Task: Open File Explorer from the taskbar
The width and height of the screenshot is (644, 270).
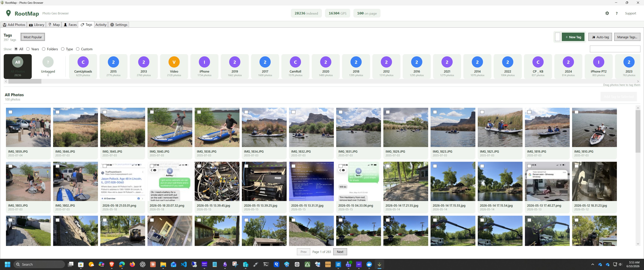Action: tap(163, 264)
